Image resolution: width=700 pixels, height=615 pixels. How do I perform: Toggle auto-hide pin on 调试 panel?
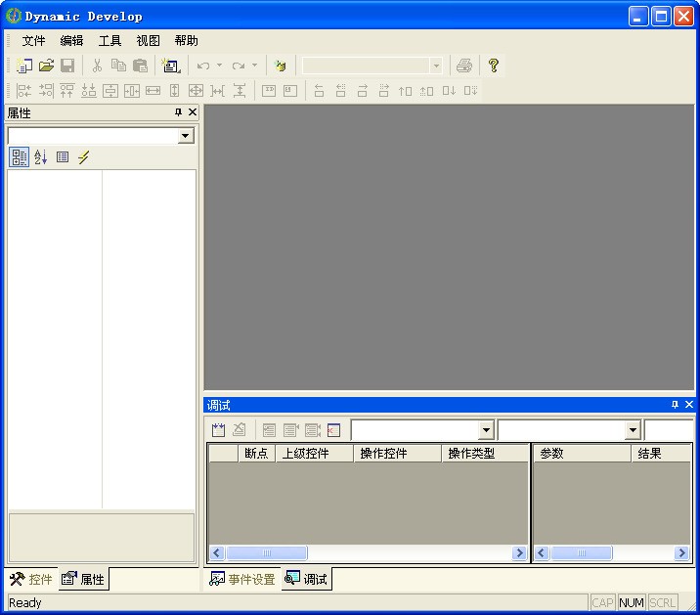pyautogui.click(x=675, y=405)
